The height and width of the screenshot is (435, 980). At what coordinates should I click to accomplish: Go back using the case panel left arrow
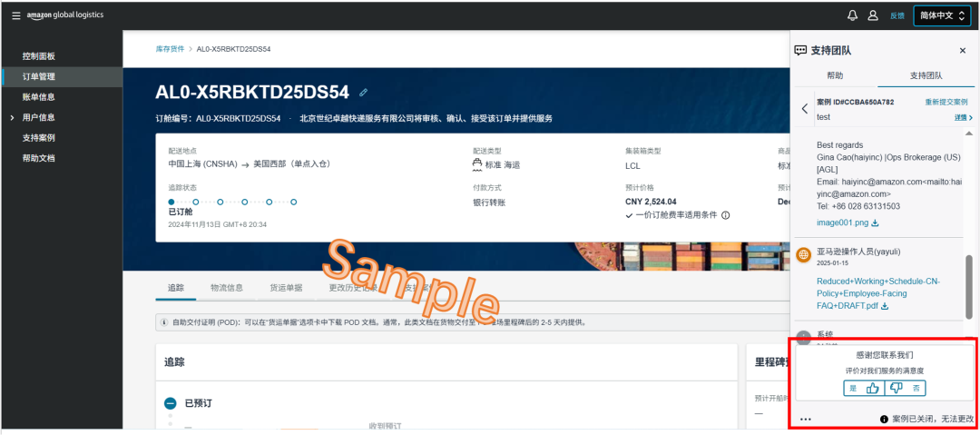click(x=805, y=108)
